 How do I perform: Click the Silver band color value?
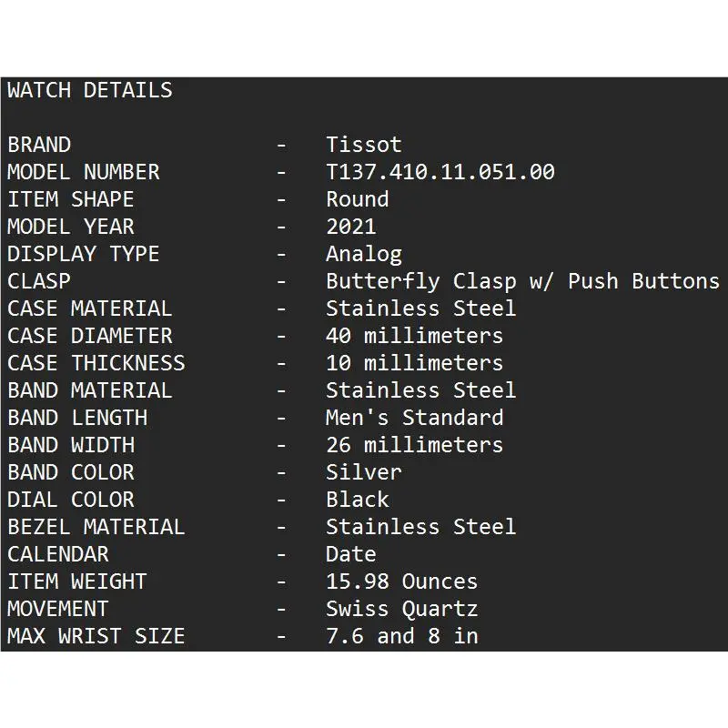[363, 472]
